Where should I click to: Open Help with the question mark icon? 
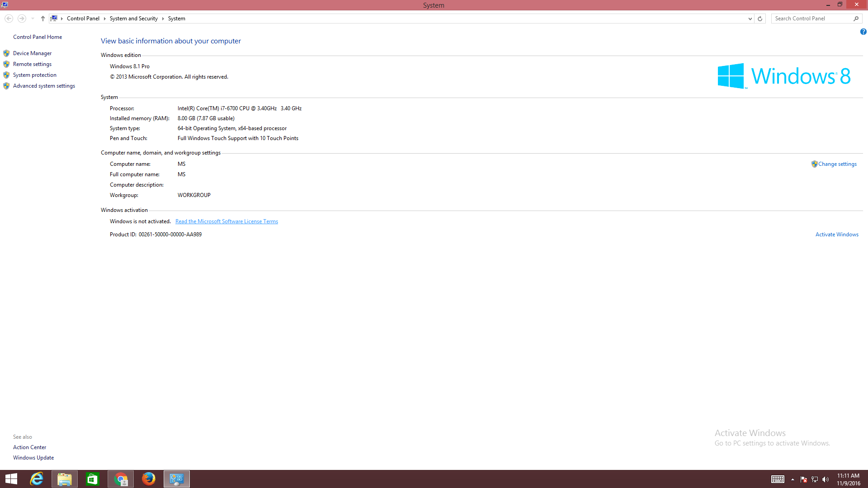(863, 32)
